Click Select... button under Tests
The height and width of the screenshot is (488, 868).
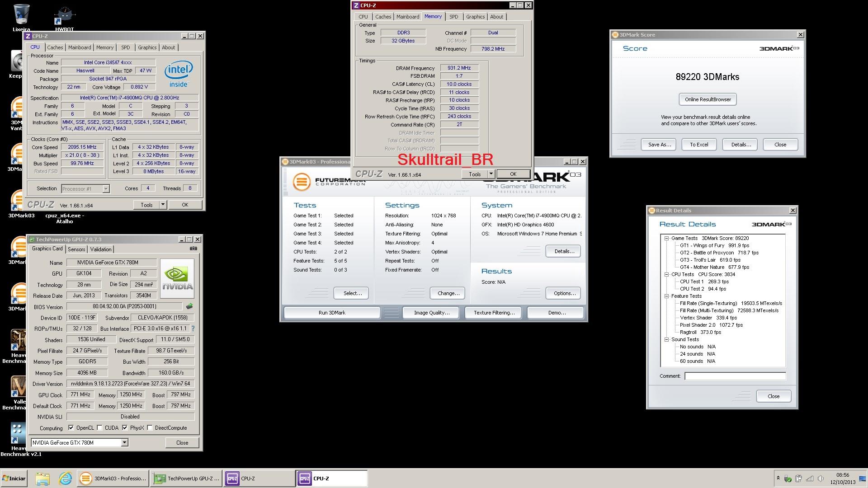point(351,293)
